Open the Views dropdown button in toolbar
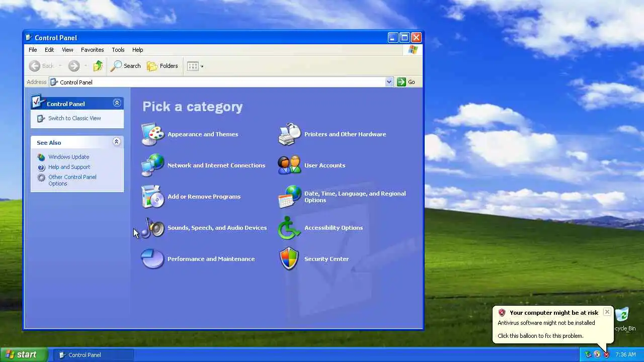This screenshot has height=362, width=644. [x=195, y=66]
